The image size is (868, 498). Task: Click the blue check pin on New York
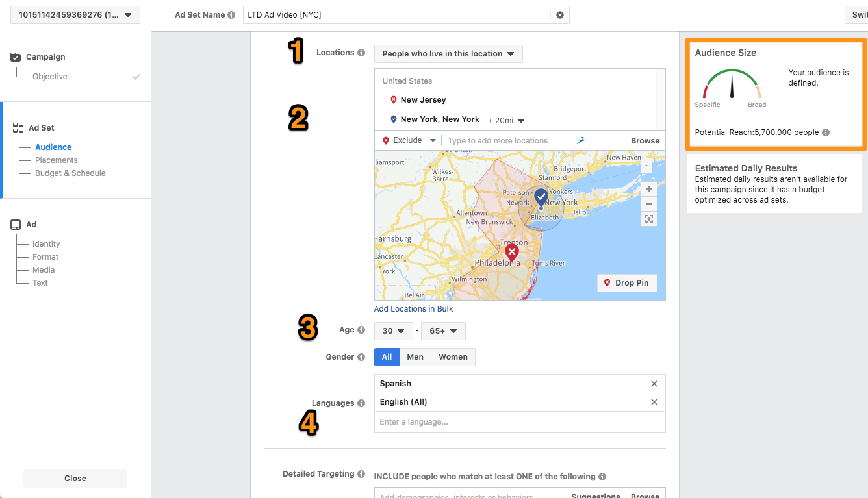[541, 197]
